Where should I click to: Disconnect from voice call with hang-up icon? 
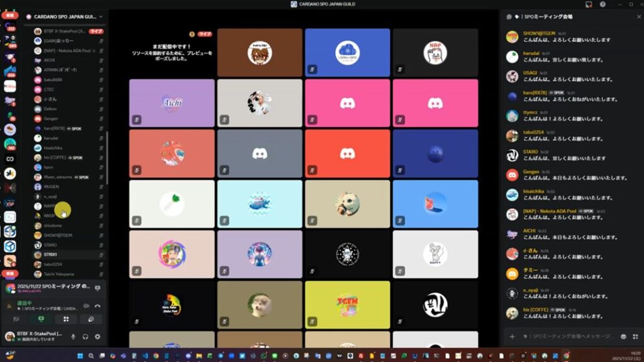[97, 306]
